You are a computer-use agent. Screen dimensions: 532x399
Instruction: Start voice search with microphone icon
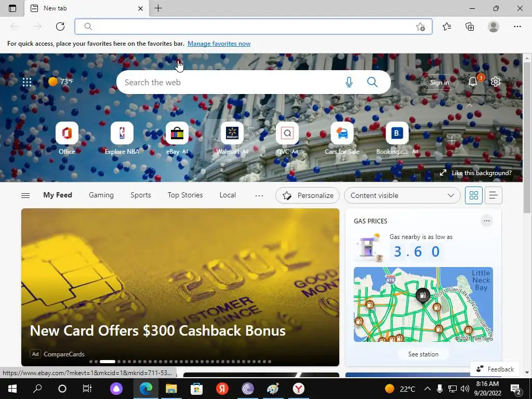(x=349, y=82)
